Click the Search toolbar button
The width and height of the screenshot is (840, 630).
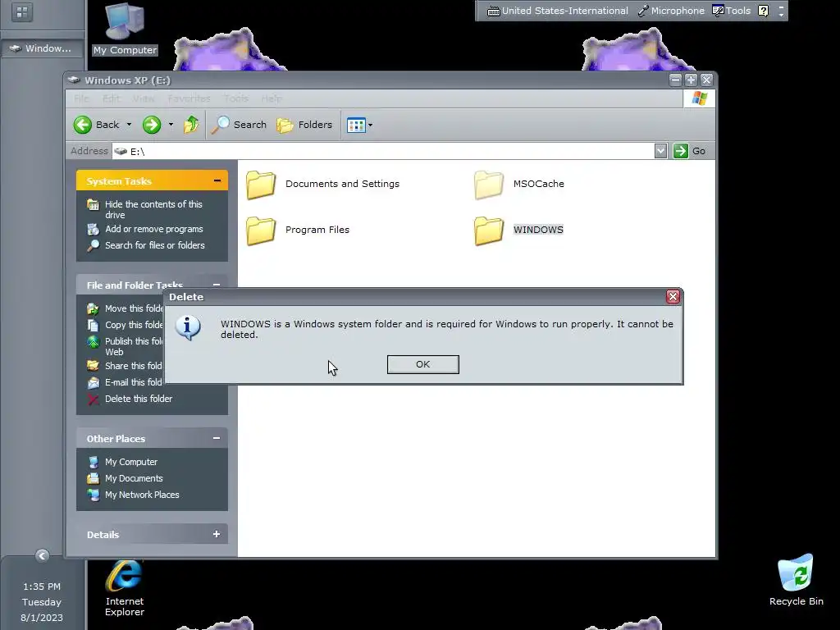[x=239, y=125]
